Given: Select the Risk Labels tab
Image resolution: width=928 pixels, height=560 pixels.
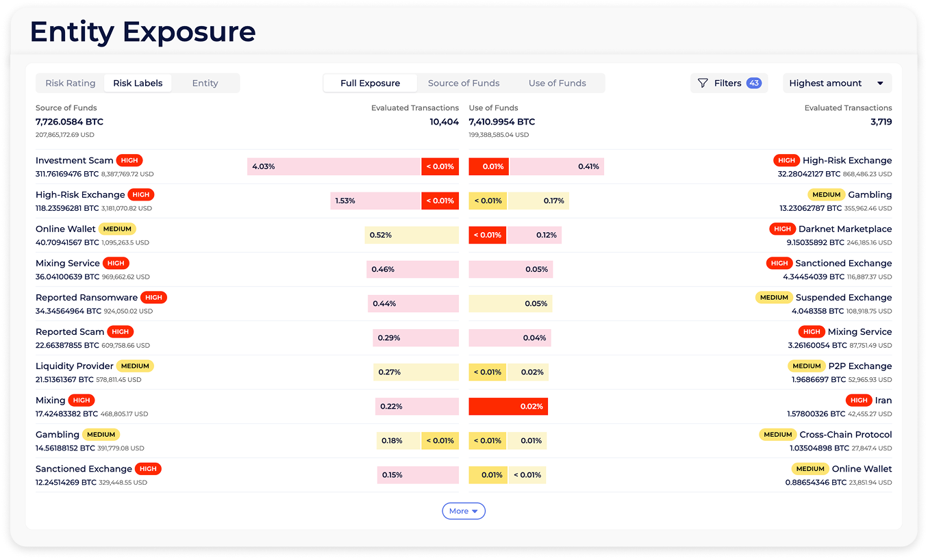Looking at the screenshot, I should click(138, 83).
